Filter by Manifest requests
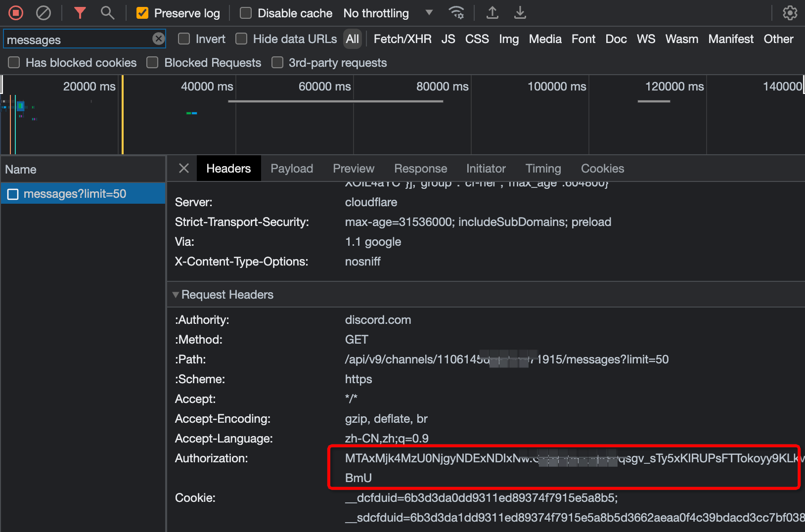Screen dimensions: 805x532 (x=731, y=39)
